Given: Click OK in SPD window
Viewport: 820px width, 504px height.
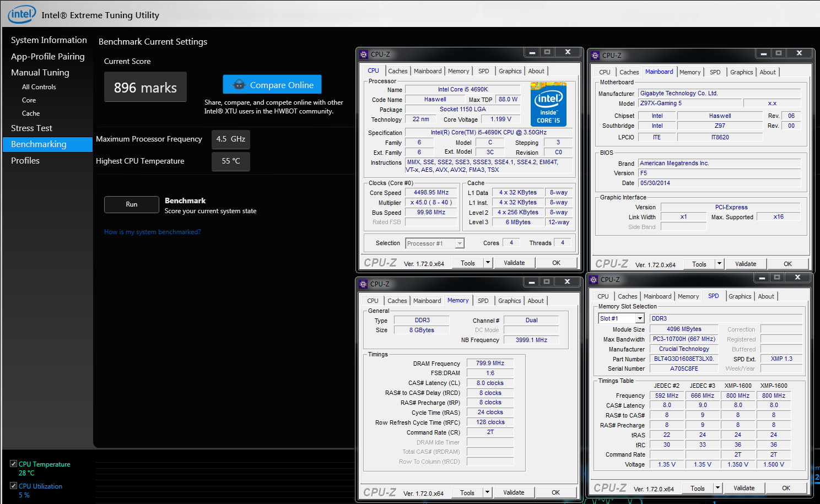Looking at the screenshot, I should click(x=786, y=488).
